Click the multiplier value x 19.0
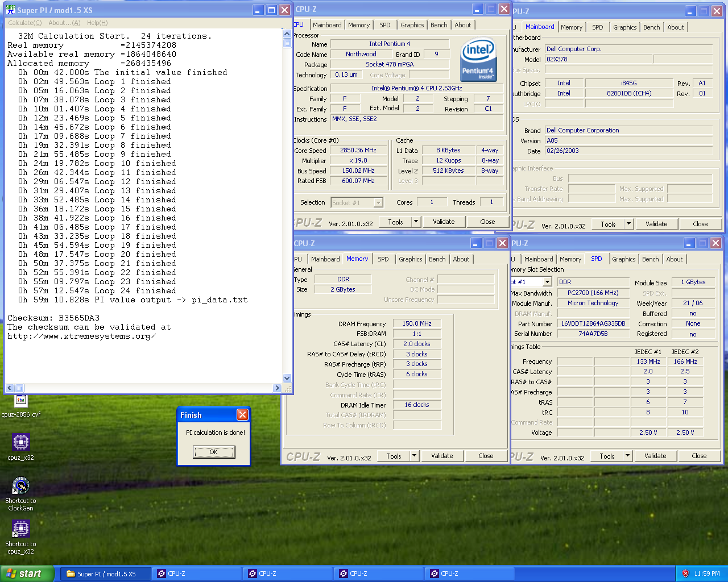Screen dimensions: 728x582 358,161
